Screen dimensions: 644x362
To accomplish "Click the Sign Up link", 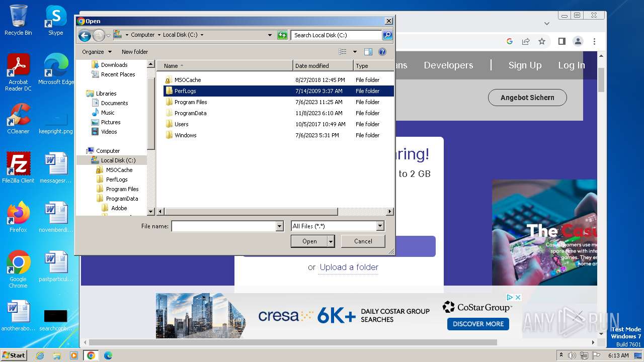I will pyautogui.click(x=525, y=65).
